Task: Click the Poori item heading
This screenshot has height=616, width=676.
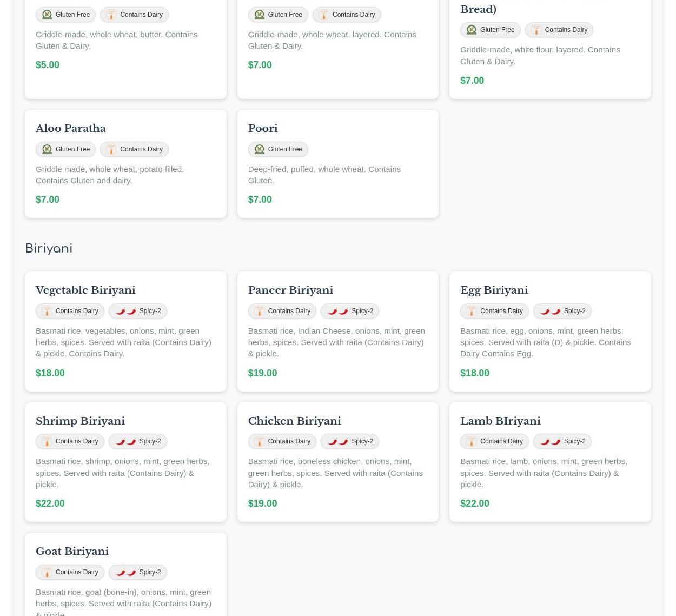Action: pyautogui.click(x=263, y=129)
